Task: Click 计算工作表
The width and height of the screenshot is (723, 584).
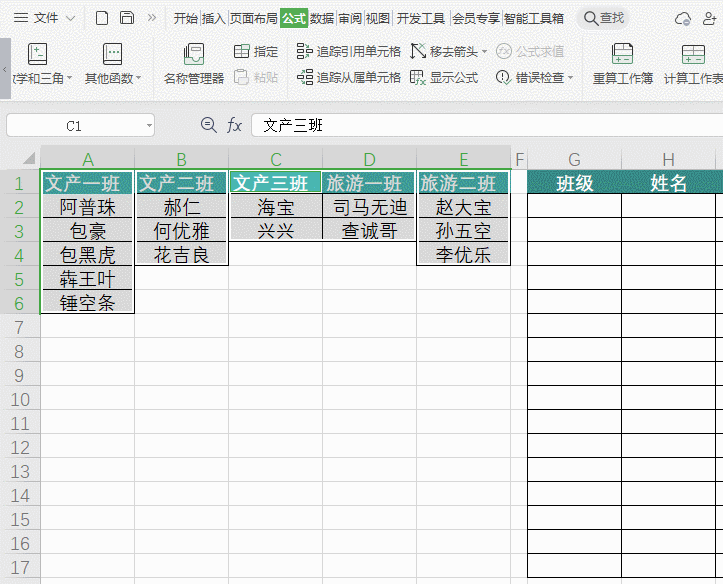Action: point(693,64)
